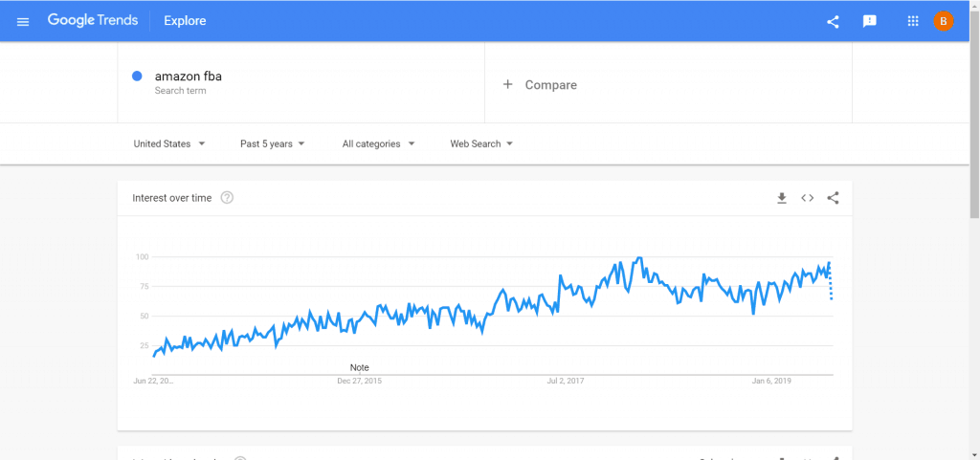980x460 pixels.
Task: Click the share icon in header
Action: click(x=833, y=21)
